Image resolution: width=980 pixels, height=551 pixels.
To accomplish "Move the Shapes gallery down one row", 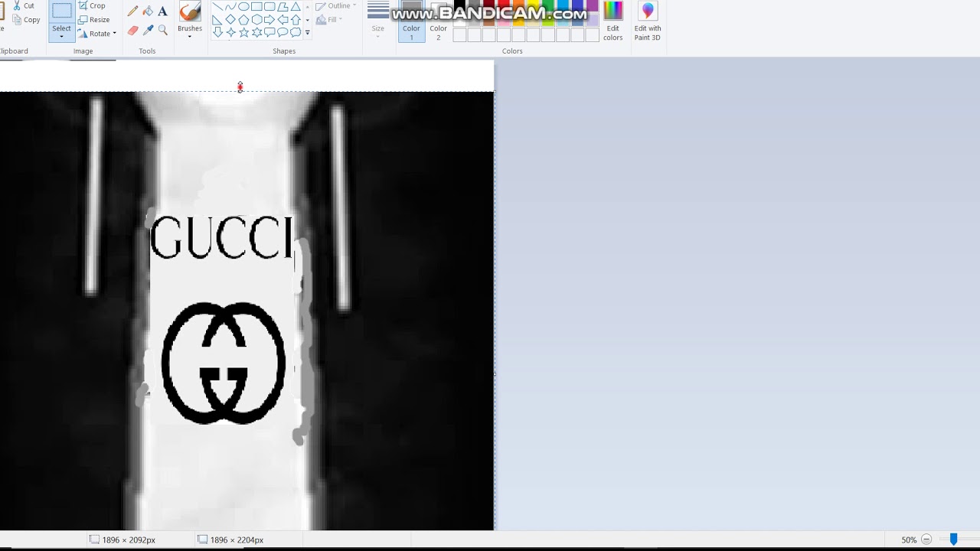I will [x=308, y=20].
